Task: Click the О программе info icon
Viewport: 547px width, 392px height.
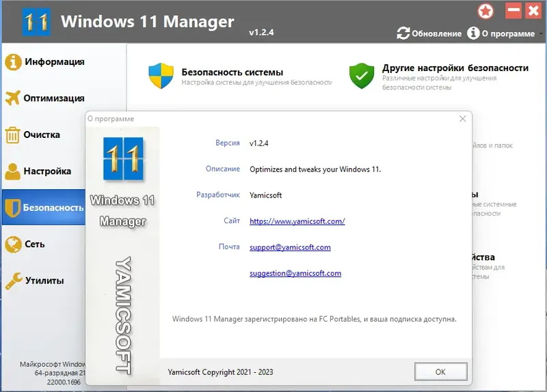Action: [x=473, y=33]
